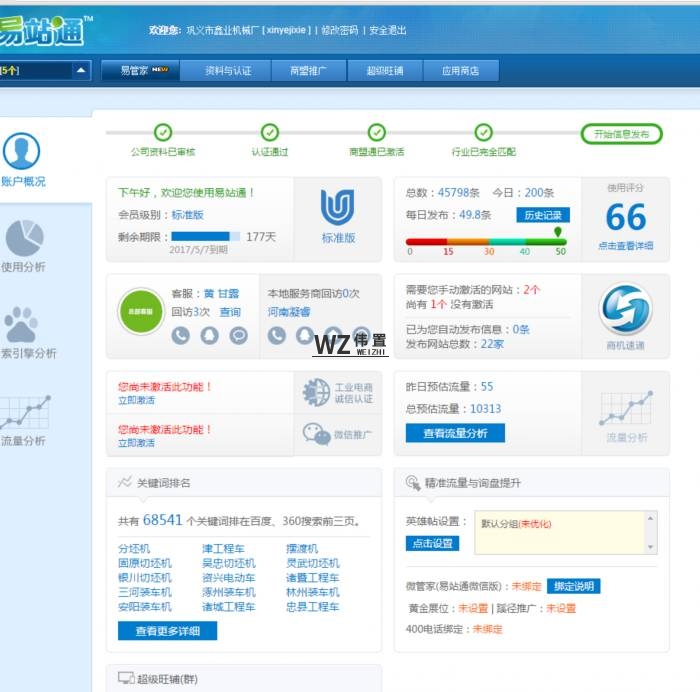
Task: Click the score number 66
Action: click(x=625, y=217)
